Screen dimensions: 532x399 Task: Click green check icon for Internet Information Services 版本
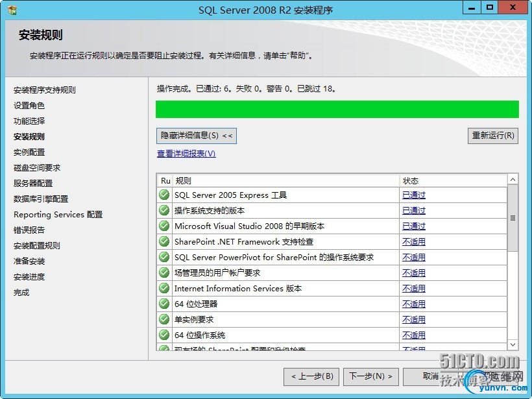click(x=164, y=289)
